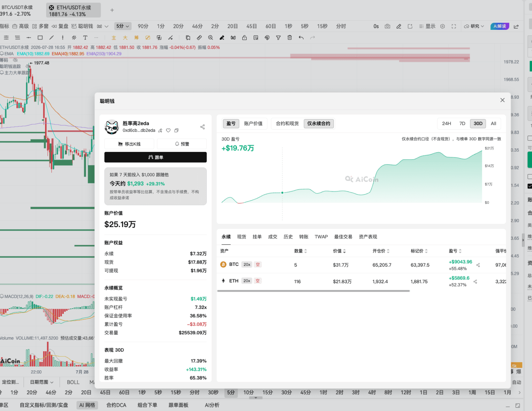Switch to 仅永续合约 filter
This screenshot has height=411, width=532.
[318, 123]
